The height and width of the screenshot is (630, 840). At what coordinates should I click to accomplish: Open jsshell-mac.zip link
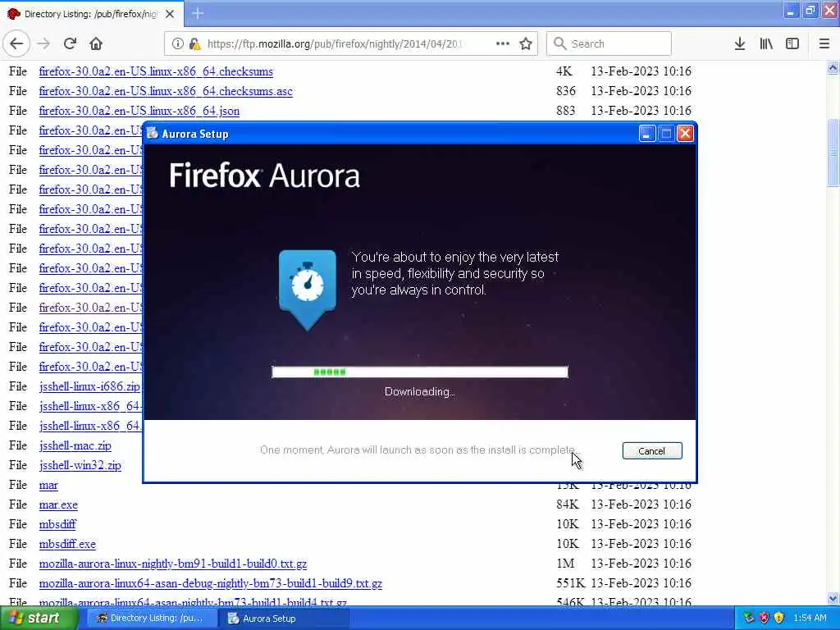[75, 445]
